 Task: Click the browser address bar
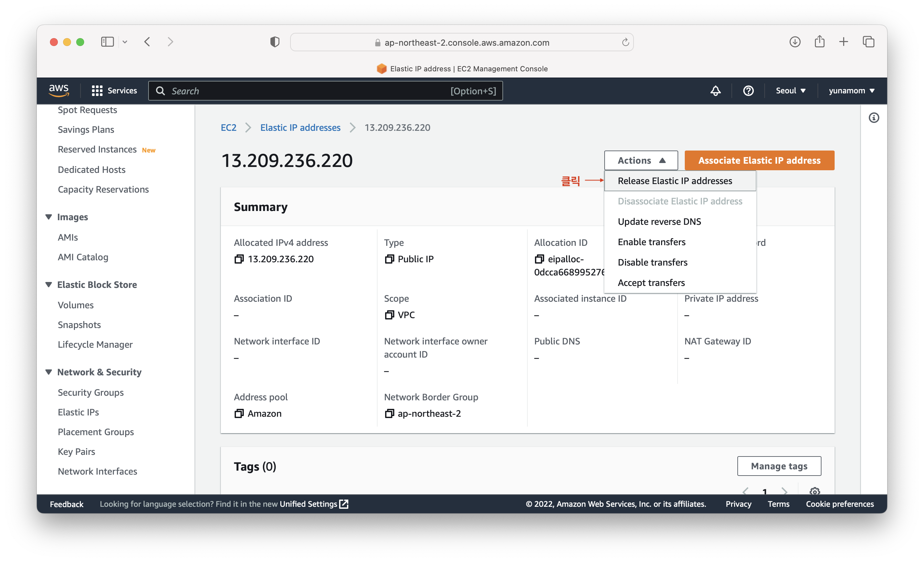462,42
